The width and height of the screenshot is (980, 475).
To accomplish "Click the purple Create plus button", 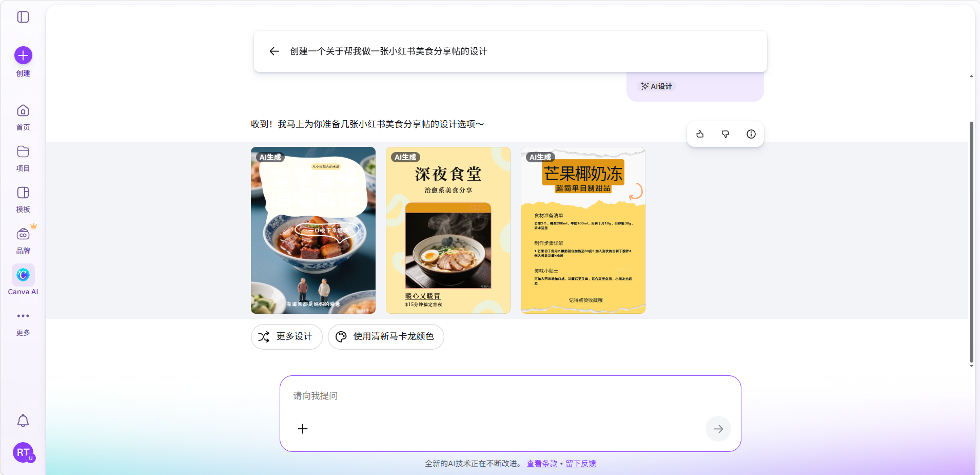I will click(x=23, y=55).
